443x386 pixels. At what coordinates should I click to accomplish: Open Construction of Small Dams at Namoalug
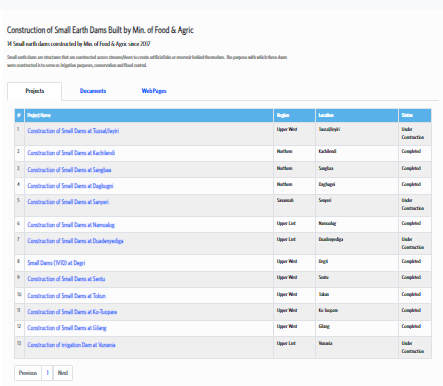[x=71, y=225]
